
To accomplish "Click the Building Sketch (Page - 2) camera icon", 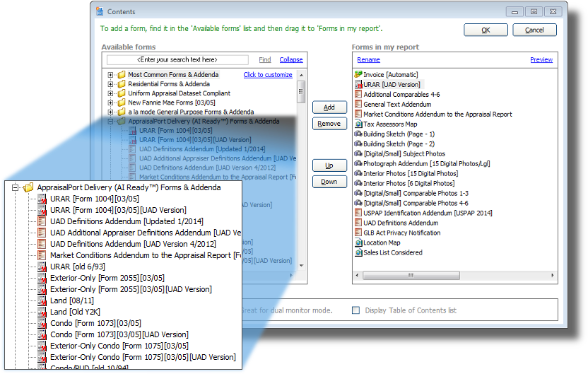I will (x=358, y=144).
